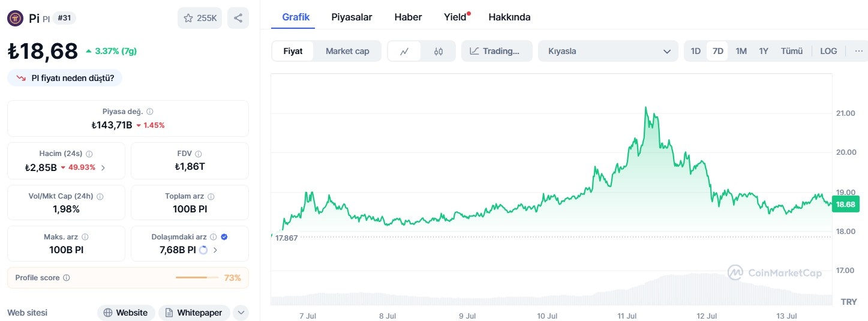
Task: Click 'PI fiyatı neden düştü?' button
Action: coord(65,78)
